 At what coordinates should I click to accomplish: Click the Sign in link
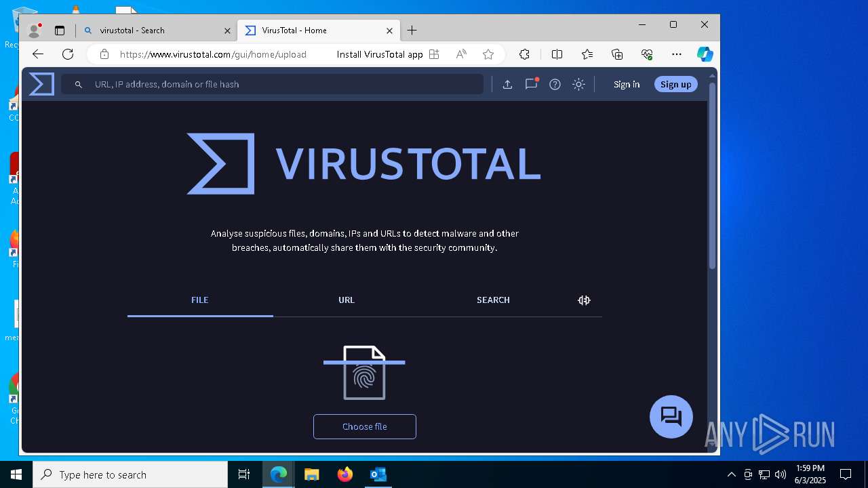click(627, 84)
